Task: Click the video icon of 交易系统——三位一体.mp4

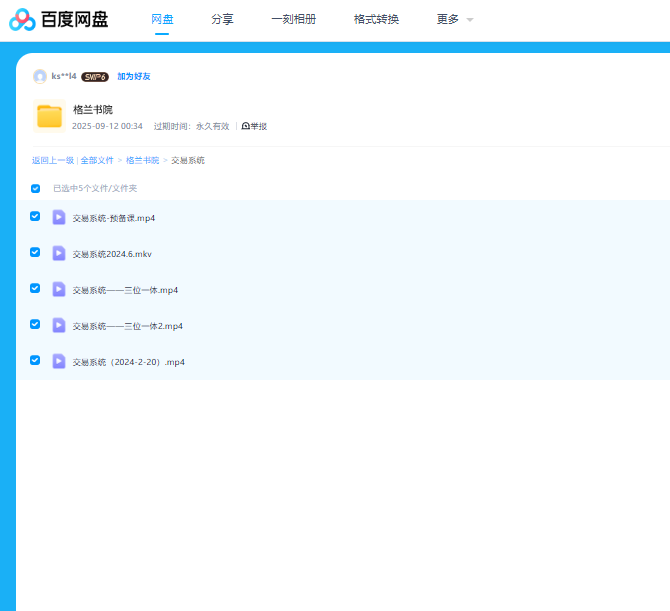Action: [59, 289]
